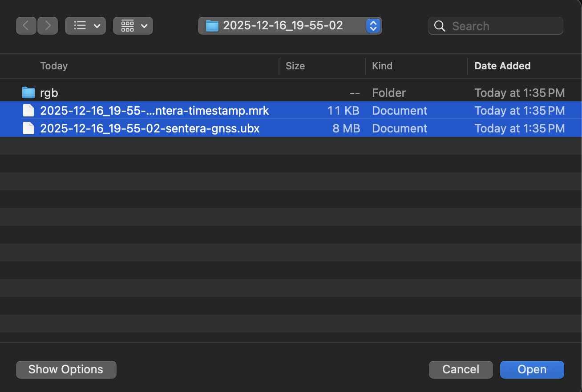Click the timestamp.mrk document icon
This screenshot has width=582, height=392.
(x=28, y=110)
